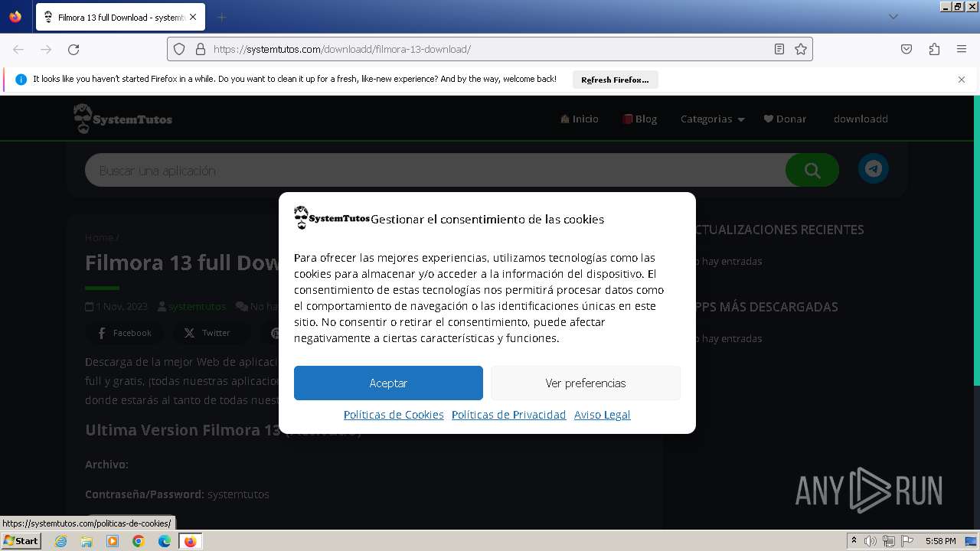The image size is (980, 551).
Task: Open Políticas de Privacidad link
Action: click(x=508, y=415)
